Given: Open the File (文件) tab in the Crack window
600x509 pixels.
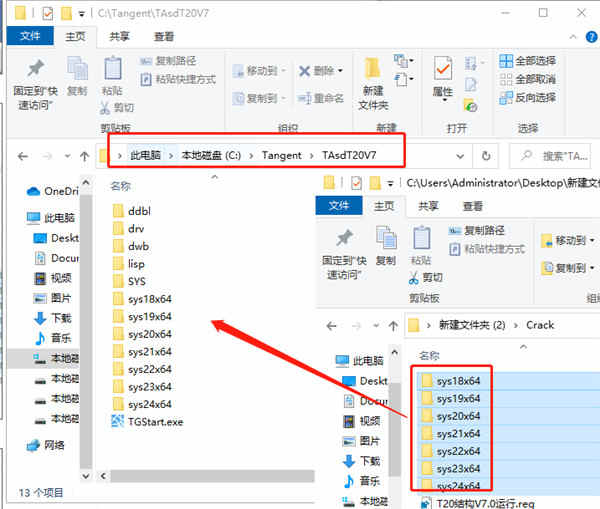Looking at the screenshot, I should pyautogui.click(x=339, y=206).
